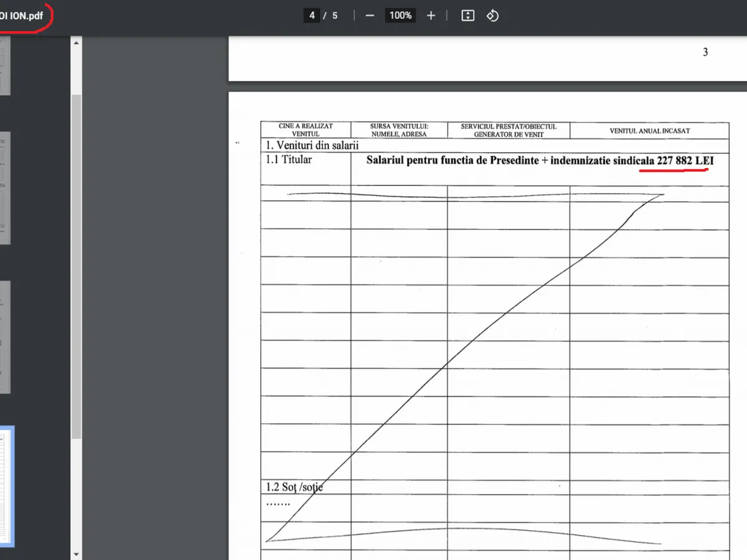Click the zoom in plus icon
This screenshot has width=747, height=560.
tap(431, 16)
